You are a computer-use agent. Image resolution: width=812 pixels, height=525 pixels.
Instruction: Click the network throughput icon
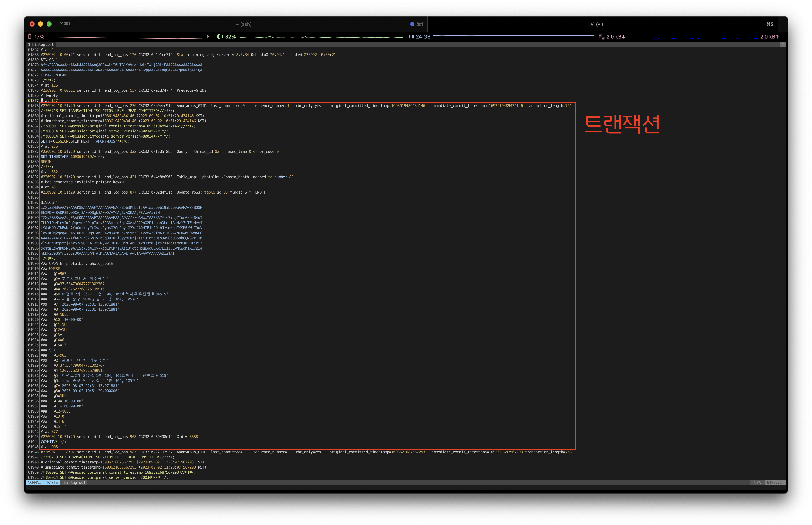point(601,36)
